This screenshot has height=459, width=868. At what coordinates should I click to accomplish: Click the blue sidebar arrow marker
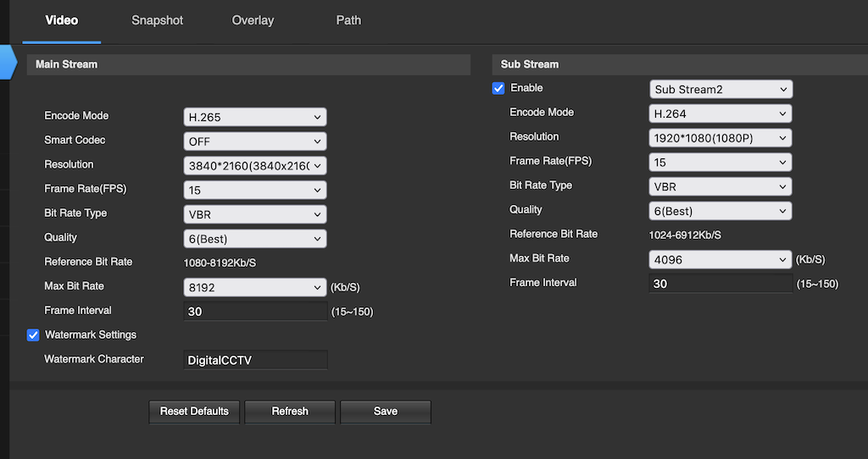tap(8, 62)
